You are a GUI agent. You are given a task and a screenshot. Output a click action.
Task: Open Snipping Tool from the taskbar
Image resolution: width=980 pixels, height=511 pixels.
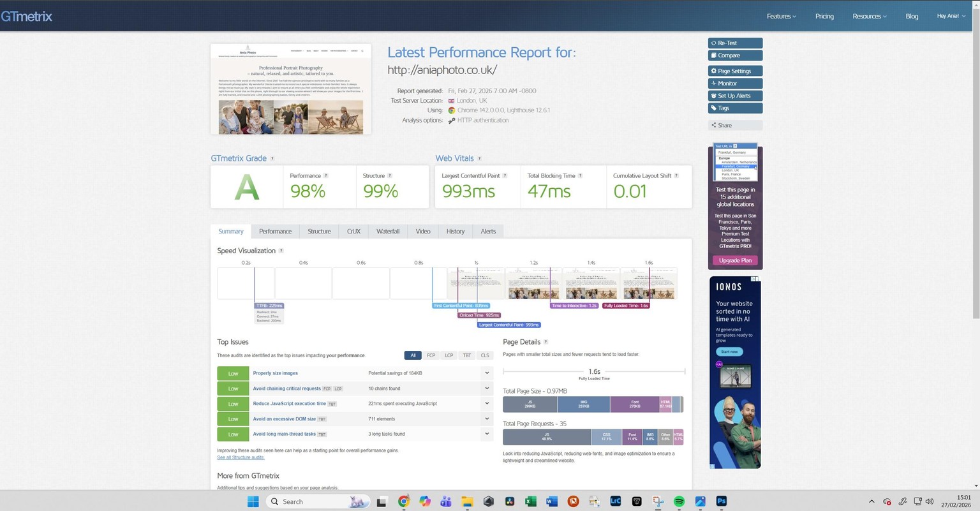pyautogui.click(x=658, y=501)
